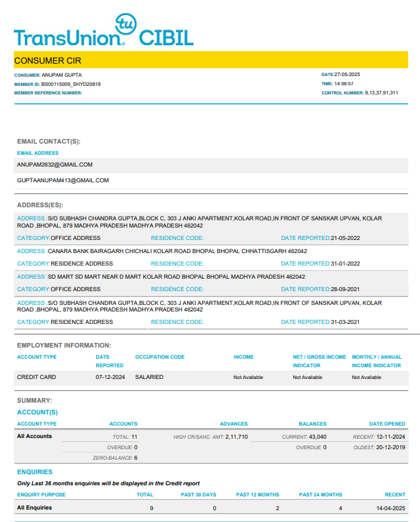
Task: Click the control number 9,13,37,91,311
Action: click(x=381, y=93)
